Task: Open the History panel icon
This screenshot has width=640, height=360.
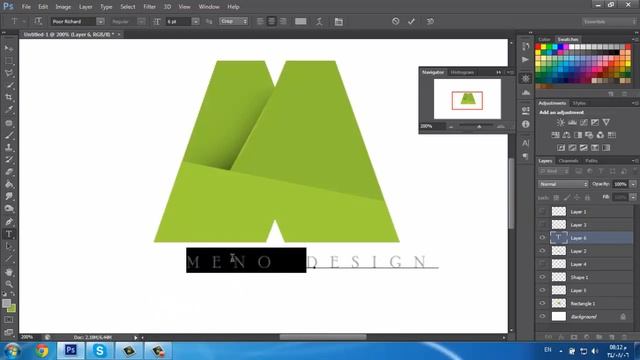Action: pos(525,46)
